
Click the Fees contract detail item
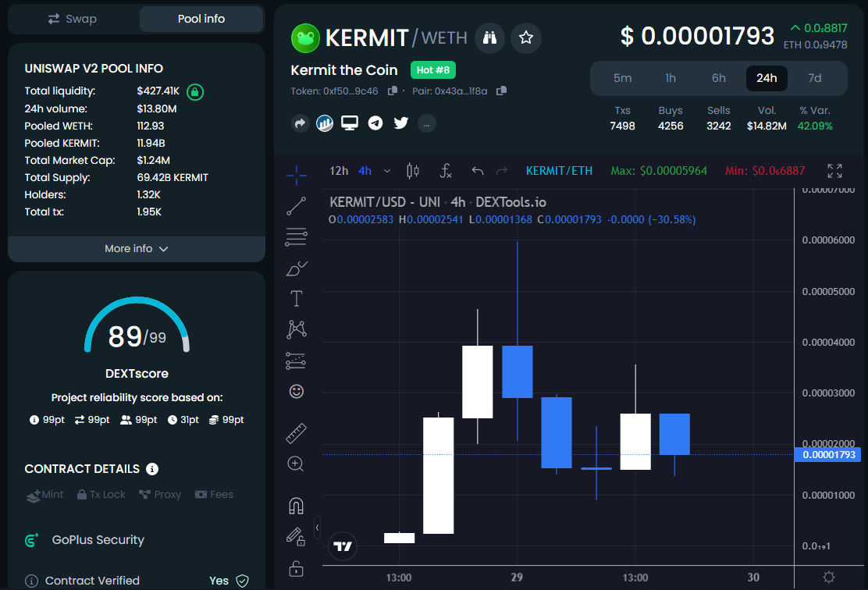[x=214, y=495]
